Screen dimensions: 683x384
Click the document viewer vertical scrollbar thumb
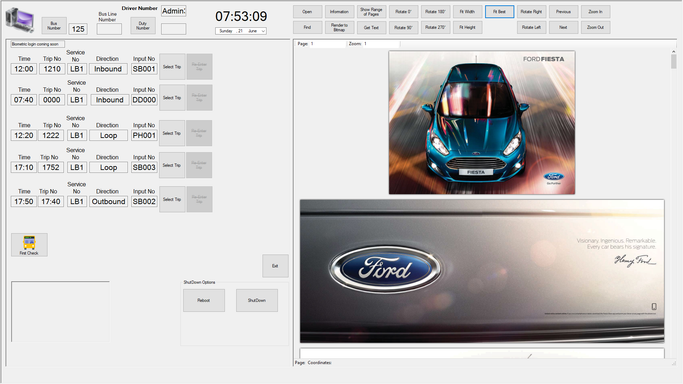pyautogui.click(x=673, y=61)
